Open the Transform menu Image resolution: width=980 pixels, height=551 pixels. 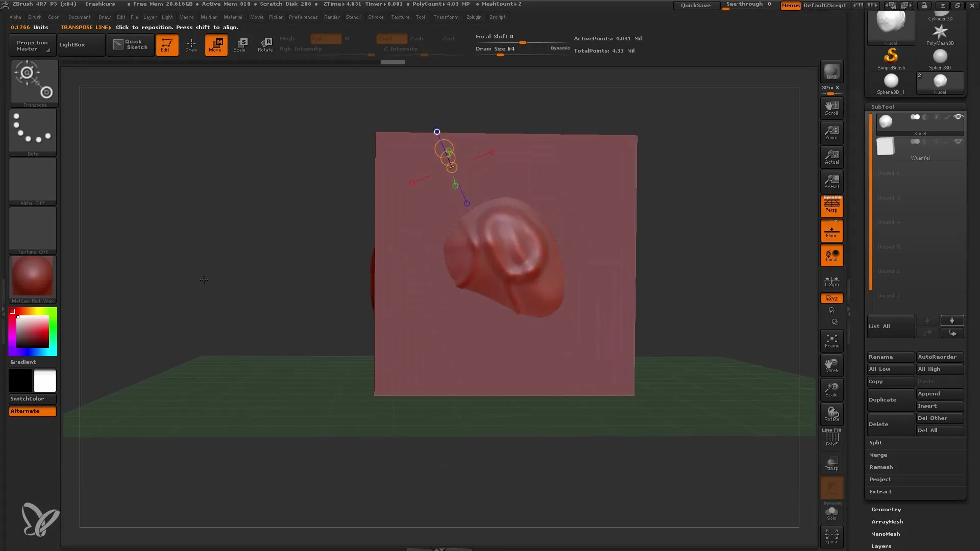point(446,17)
